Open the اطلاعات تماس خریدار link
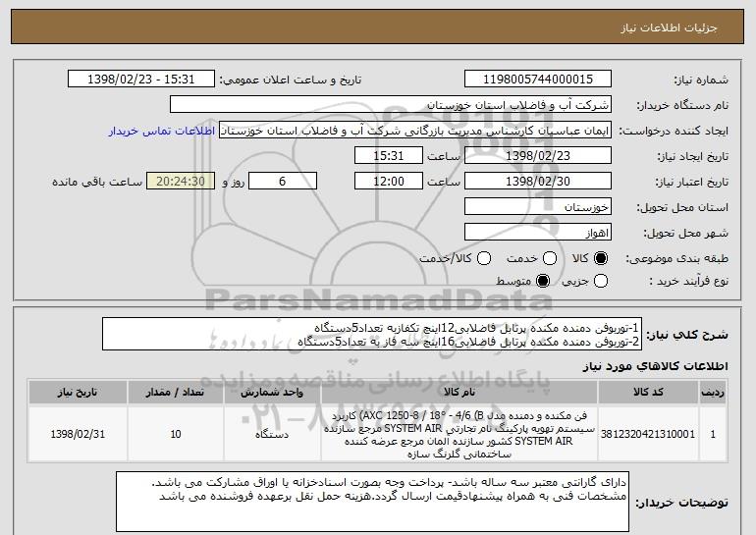 click(162, 131)
